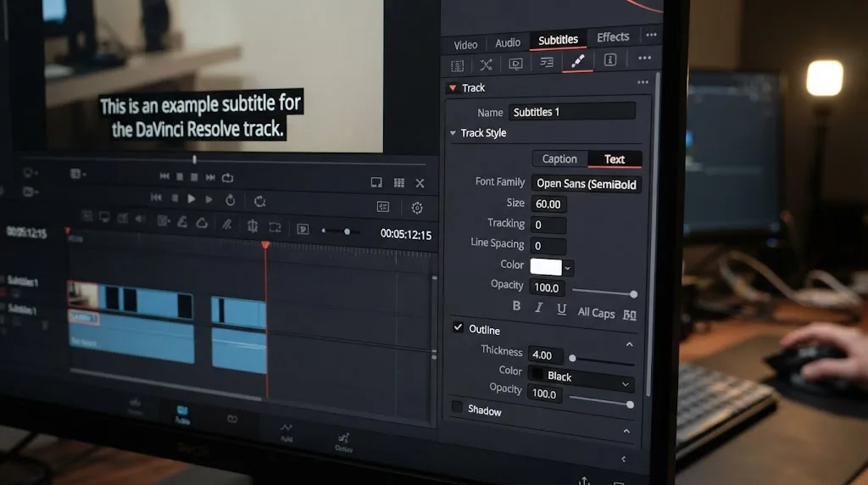Image resolution: width=868 pixels, height=485 pixels.
Task: Click the icon right of All Caps
Action: pos(630,315)
